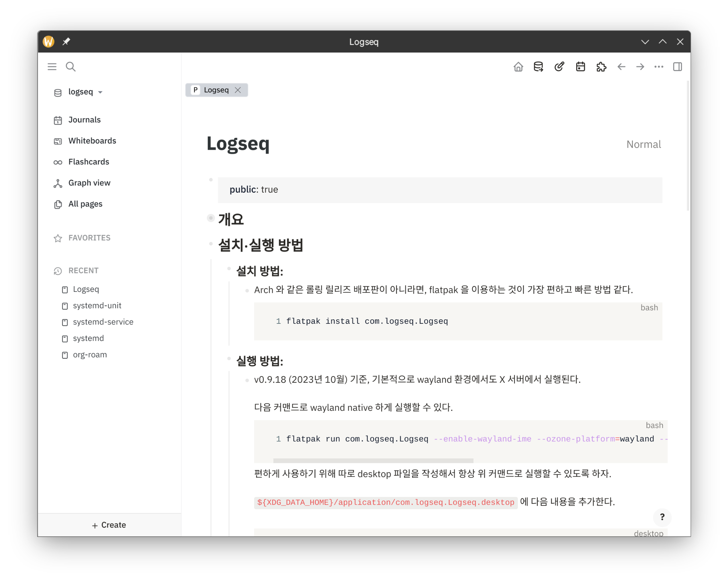Click the 개요 heading

pos(231,219)
